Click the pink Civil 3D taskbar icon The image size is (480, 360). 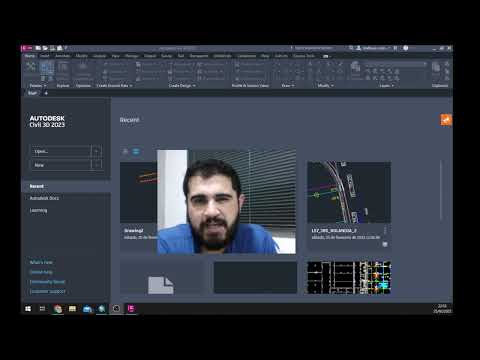[131, 309]
